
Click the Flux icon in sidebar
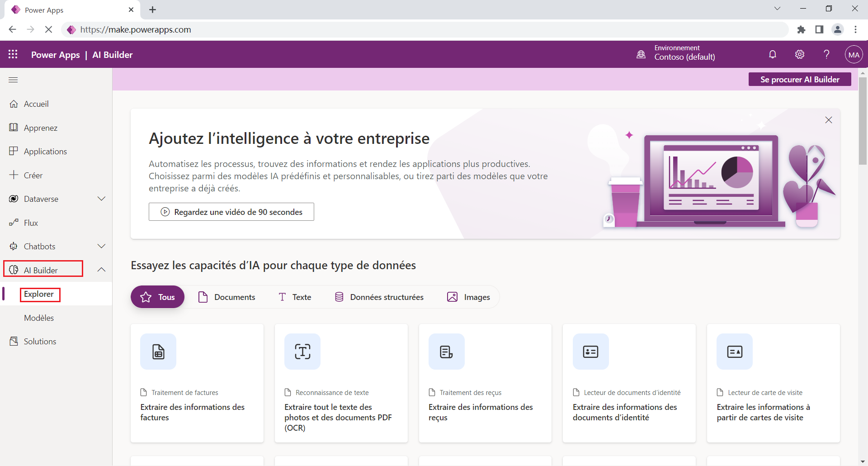point(14,223)
